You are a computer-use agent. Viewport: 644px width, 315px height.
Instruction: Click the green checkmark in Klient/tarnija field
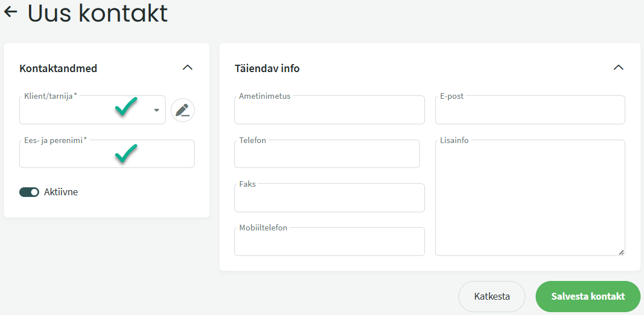pos(126,107)
